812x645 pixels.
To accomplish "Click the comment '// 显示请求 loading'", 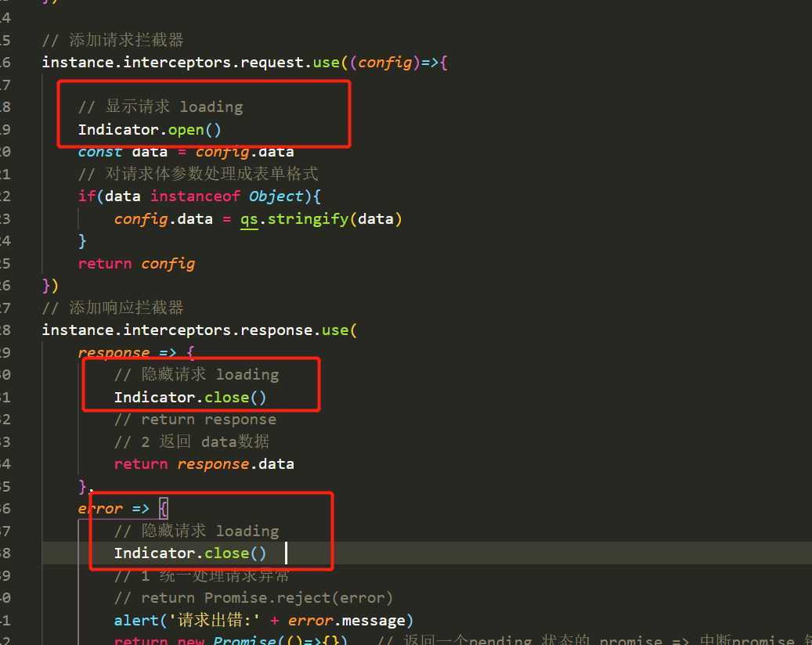I will click(161, 106).
